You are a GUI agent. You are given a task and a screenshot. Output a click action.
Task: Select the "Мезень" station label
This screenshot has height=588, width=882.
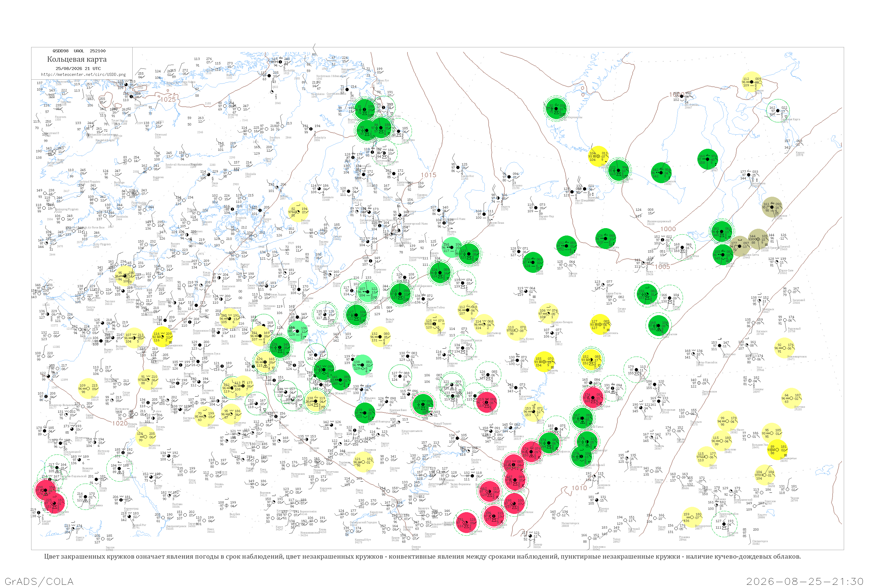(x=451, y=232)
